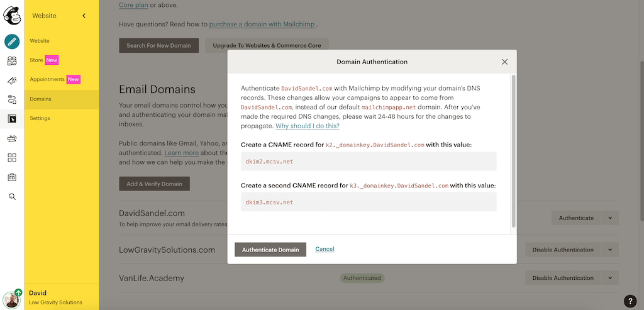
Task: Expand DavidSandel.com options dropdown arrow
Action: tap(610, 218)
